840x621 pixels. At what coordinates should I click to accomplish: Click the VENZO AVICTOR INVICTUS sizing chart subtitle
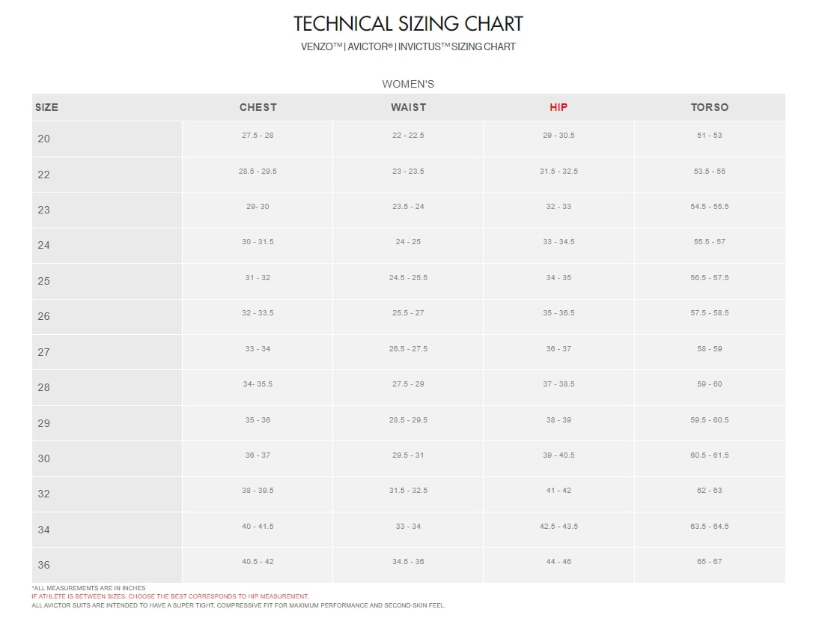coord(408,46)
